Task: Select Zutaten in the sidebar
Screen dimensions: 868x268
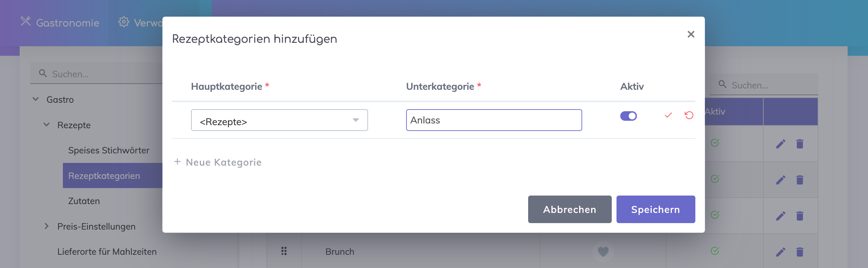Action: 84,201
